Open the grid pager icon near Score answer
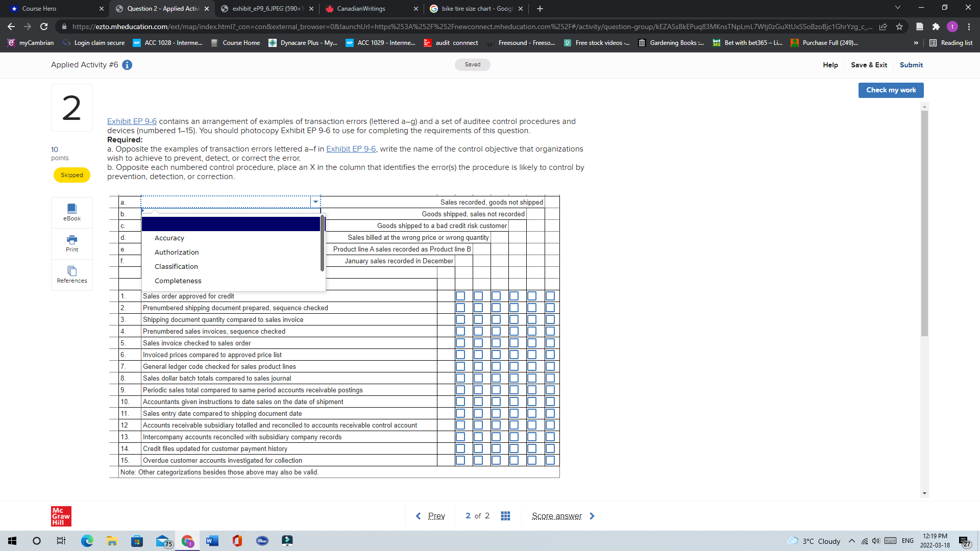Image resolution: width=980 pixels, height=551 pixels. pos(505,516)
